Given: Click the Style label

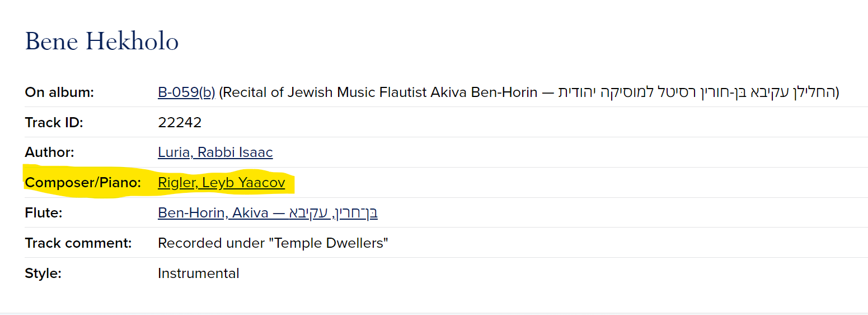Looking at the screenshot, I should tap(43, 274).
